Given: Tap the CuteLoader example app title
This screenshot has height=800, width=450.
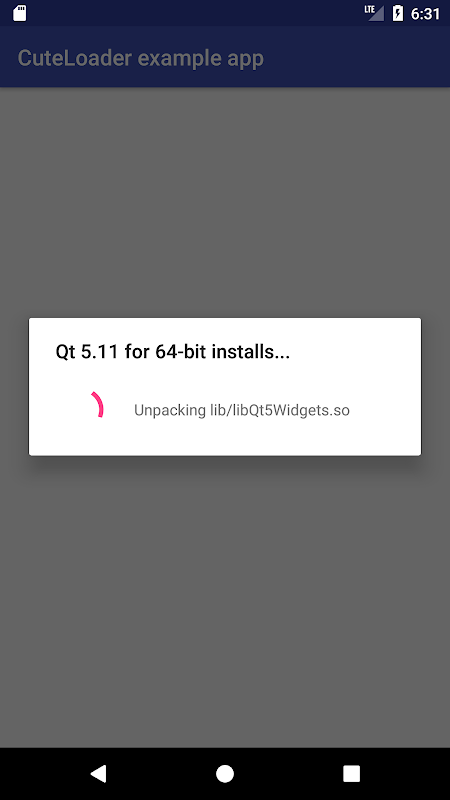Looking at the screenshot, I should 141,58.
